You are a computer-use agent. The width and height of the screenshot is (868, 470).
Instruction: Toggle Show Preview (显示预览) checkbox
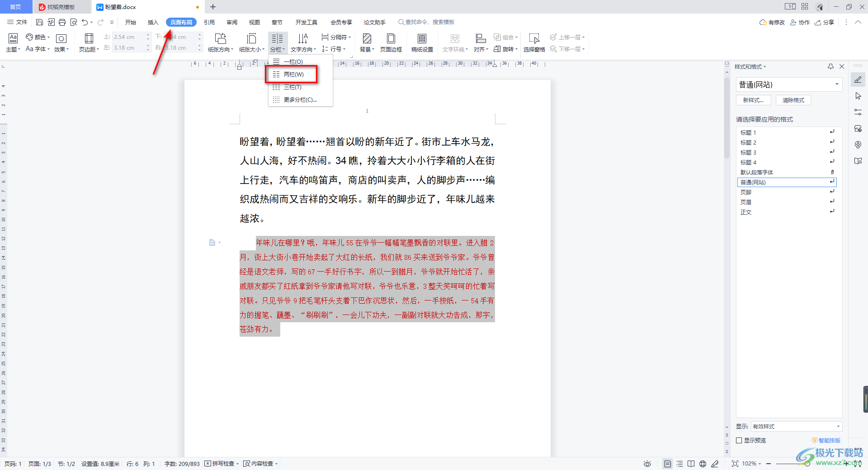(x=739, y=440)
